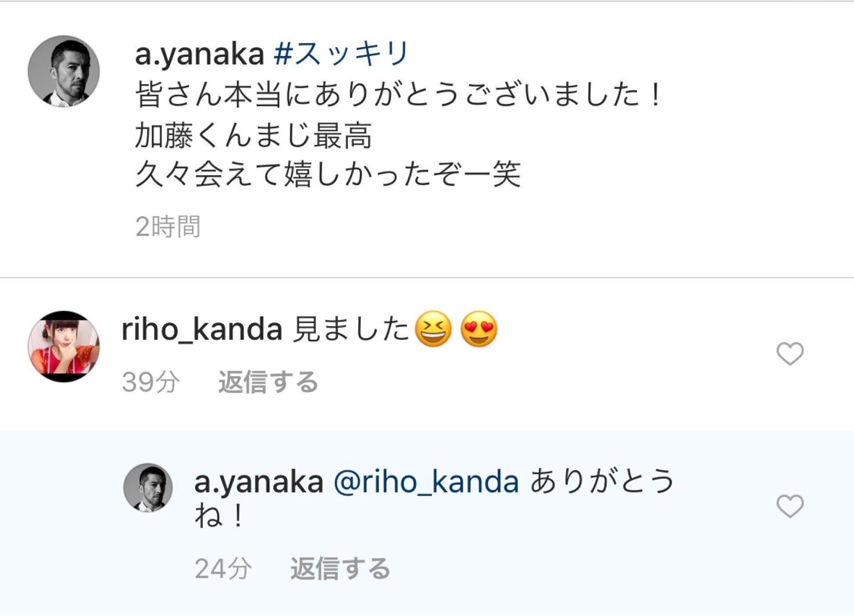This screenshot has height=616, width=854.
Task: Tap the a.yanaka username in the reply
Action: coord(258,482)
